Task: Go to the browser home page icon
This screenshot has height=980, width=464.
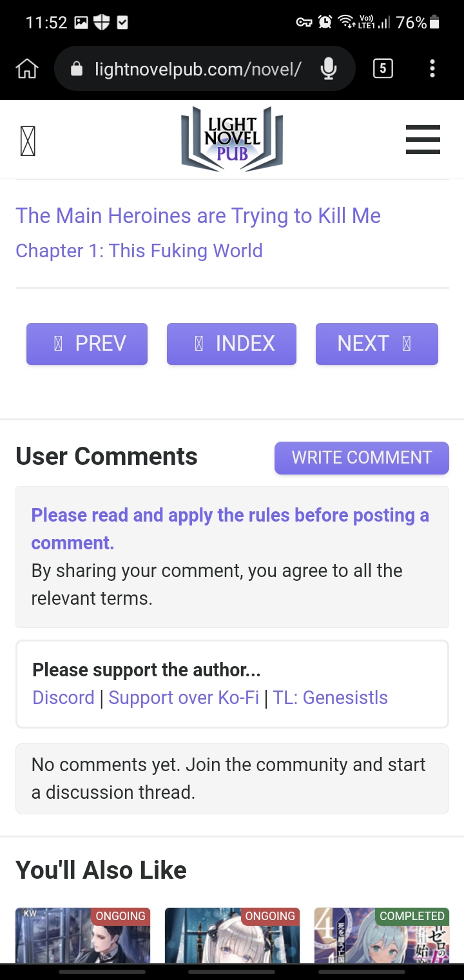Action: 26,68
